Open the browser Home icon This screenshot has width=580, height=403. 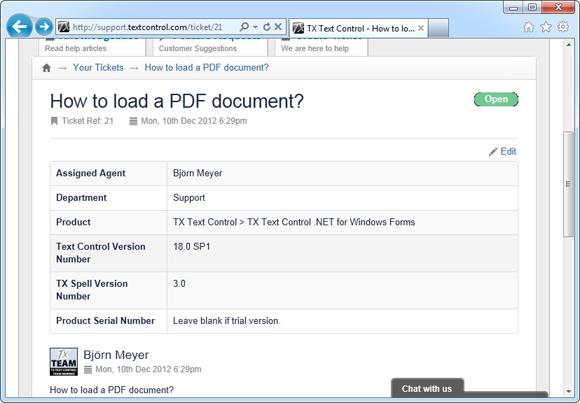529,27
